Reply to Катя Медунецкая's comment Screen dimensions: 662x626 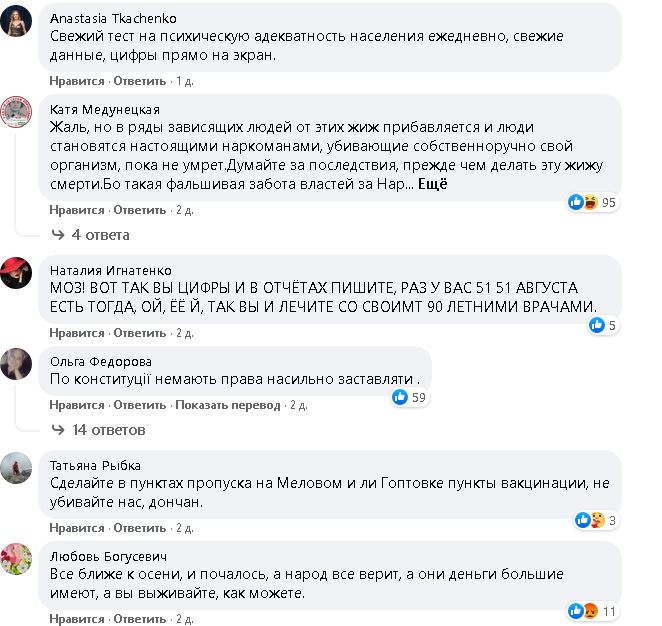point(139,210)
